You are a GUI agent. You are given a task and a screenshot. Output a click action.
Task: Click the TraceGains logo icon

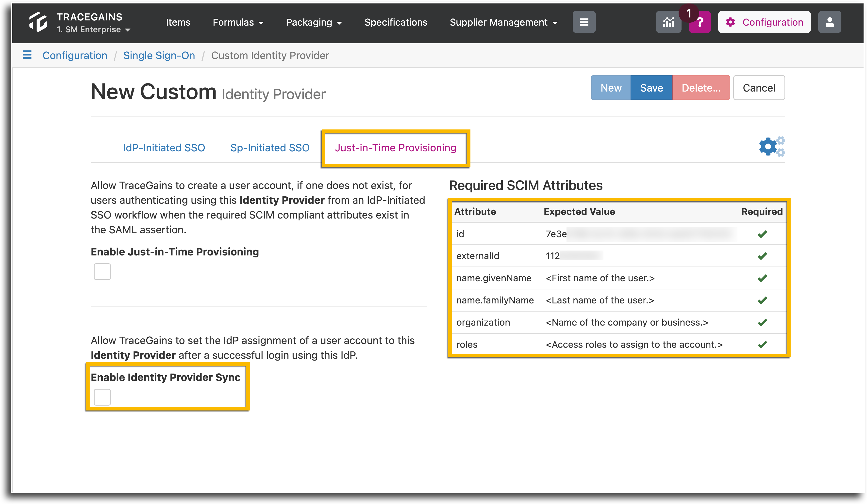pyautogui.click(x=38, y=22)
